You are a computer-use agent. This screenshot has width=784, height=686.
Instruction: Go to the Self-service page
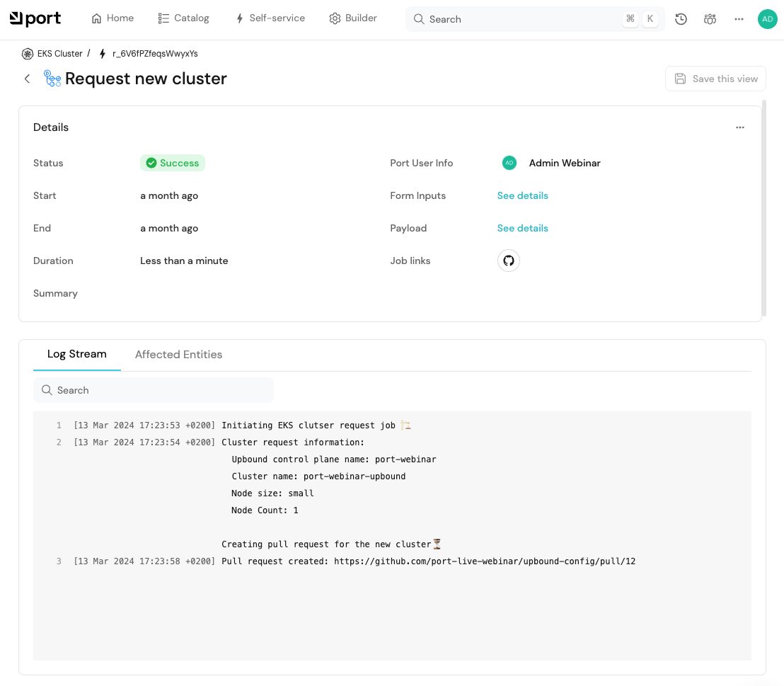[x=270, y=18]
